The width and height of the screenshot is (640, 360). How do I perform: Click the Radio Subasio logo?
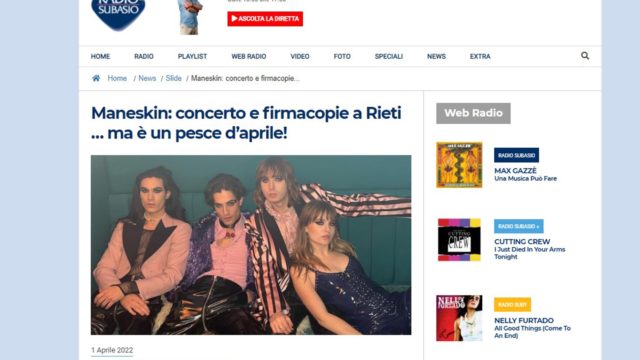pyautogui.click(x=118, y=14)
